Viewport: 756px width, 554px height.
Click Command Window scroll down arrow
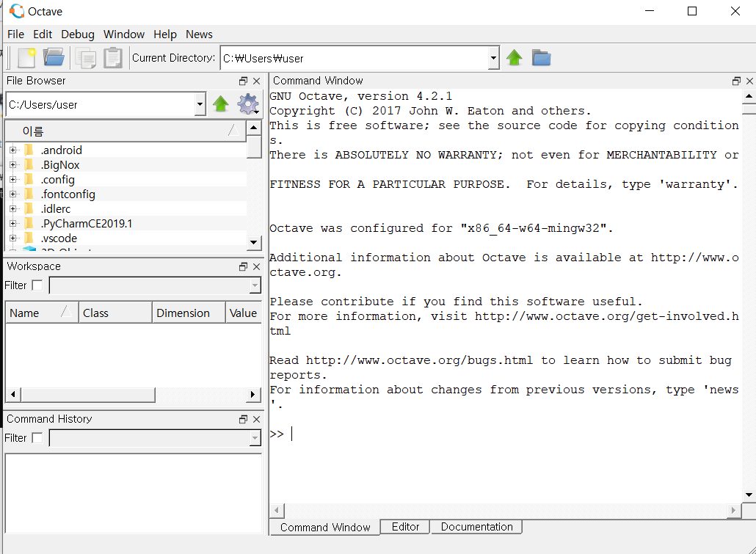[749, 495]
